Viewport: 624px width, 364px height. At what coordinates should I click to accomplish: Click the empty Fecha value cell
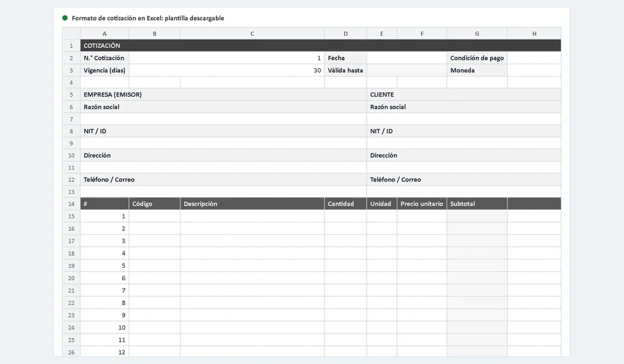pos(407,58)
